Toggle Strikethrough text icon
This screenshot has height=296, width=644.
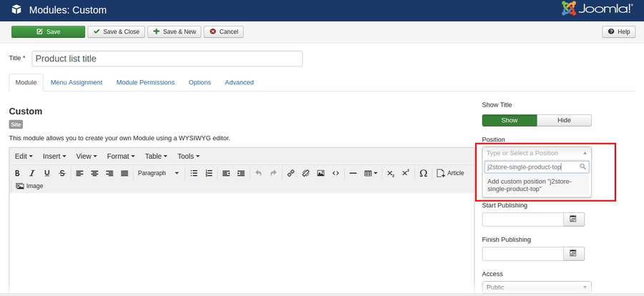[x=62, y=173]
